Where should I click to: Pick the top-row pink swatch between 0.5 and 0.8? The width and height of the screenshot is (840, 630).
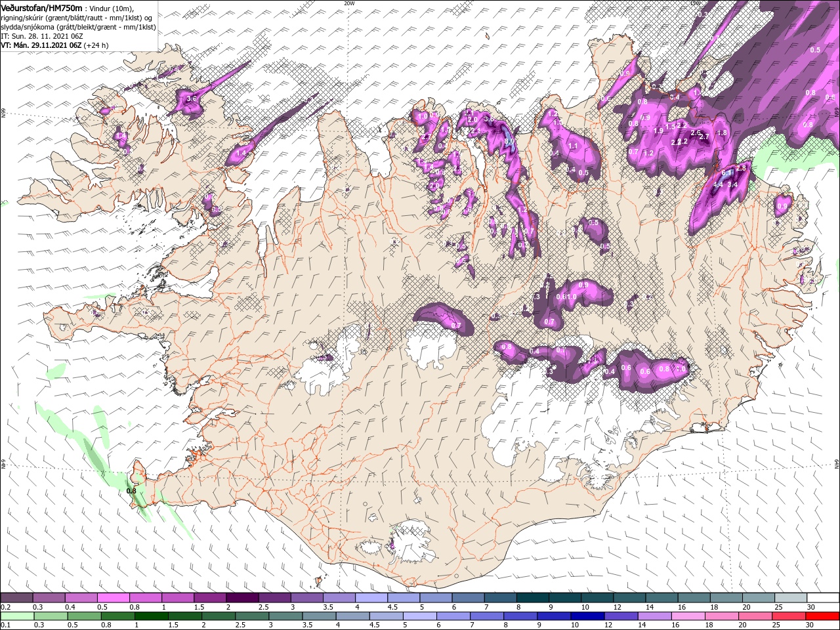point(113,598)
